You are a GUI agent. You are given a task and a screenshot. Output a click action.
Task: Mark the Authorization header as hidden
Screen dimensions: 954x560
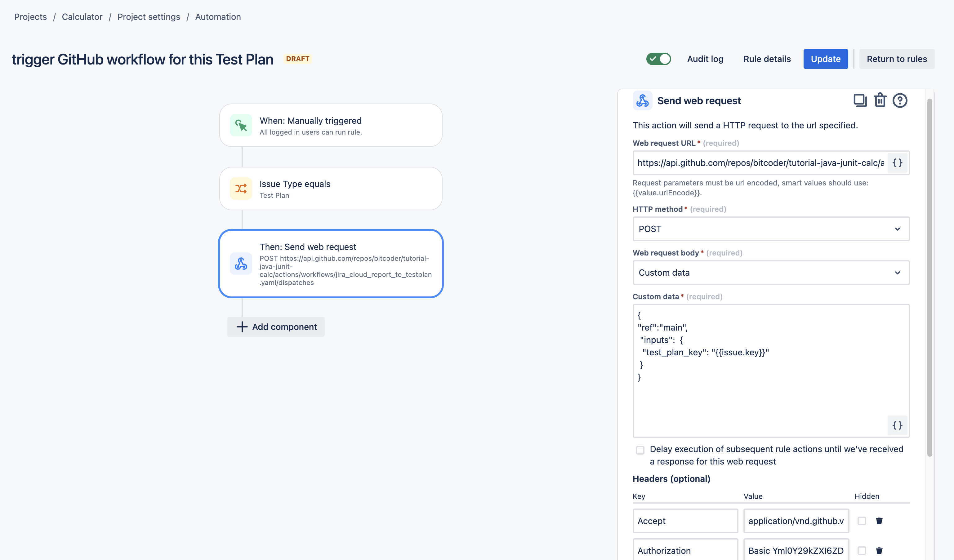[x=862, y=550]
